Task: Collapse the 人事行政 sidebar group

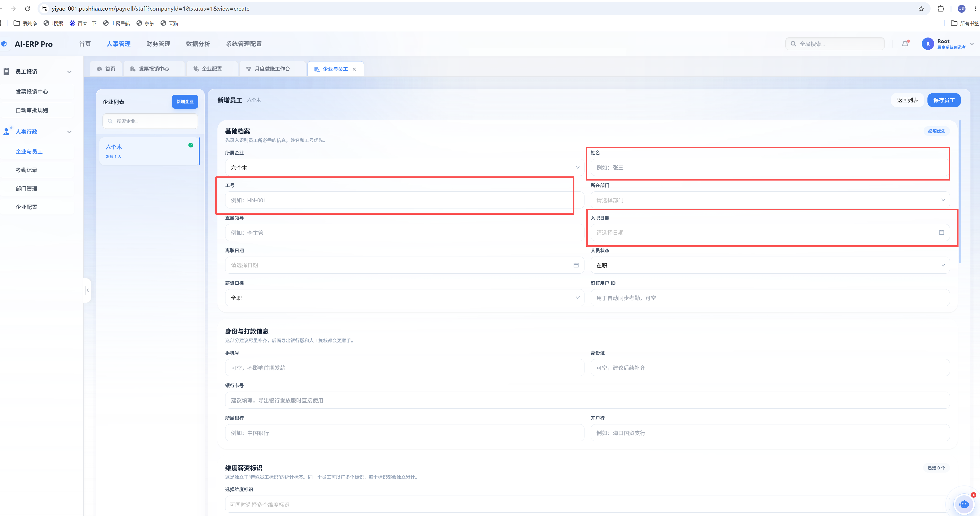Action: click(x=69, y=132)
